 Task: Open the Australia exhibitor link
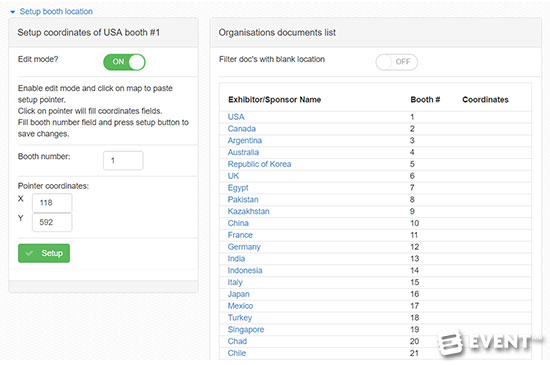(x=243, y=152)
